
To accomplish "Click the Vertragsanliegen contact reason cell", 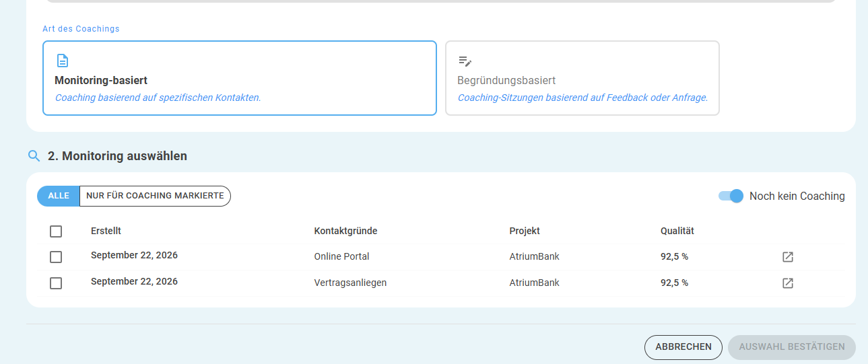I will pos(350,283).
